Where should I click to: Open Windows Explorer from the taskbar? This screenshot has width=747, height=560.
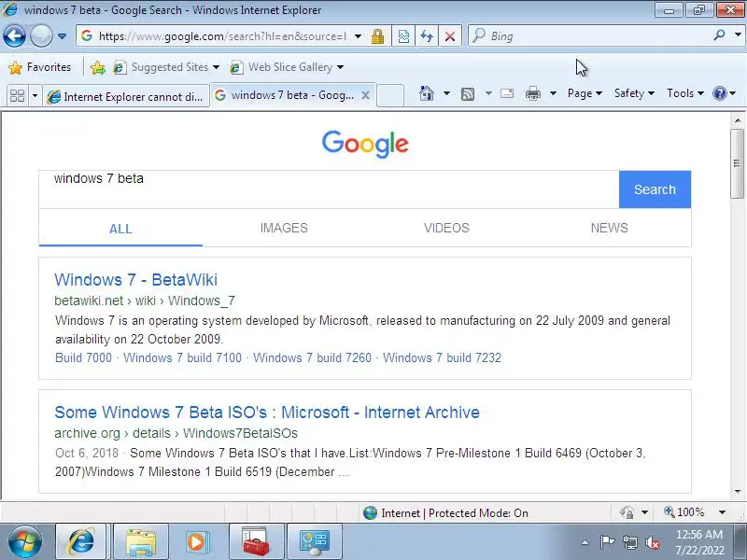click(x=141, y=541)
